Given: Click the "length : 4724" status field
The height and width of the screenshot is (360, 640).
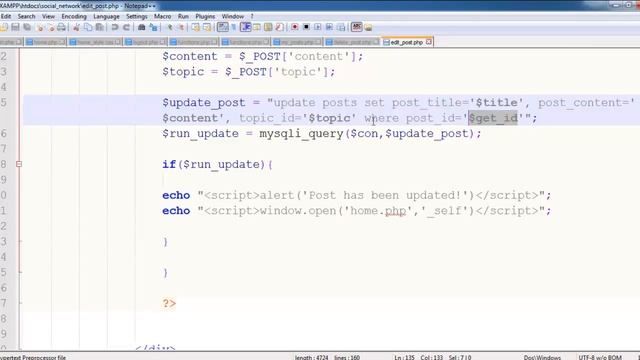Looking at the screenshot, I should pyautogui.click(x=311, y=357).
